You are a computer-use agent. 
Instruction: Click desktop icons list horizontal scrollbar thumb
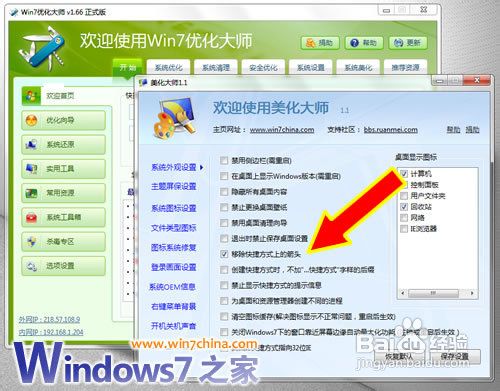(x=433, y=293)
